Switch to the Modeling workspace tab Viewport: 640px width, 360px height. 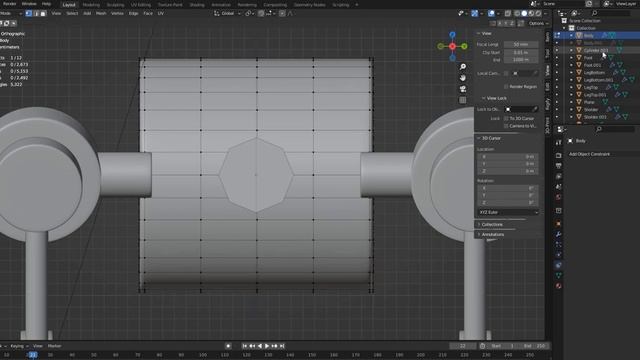tap(91, 5)
